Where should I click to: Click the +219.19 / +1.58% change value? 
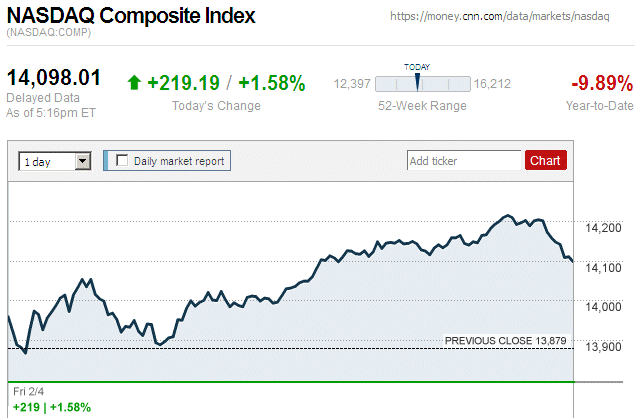(226, 83)
